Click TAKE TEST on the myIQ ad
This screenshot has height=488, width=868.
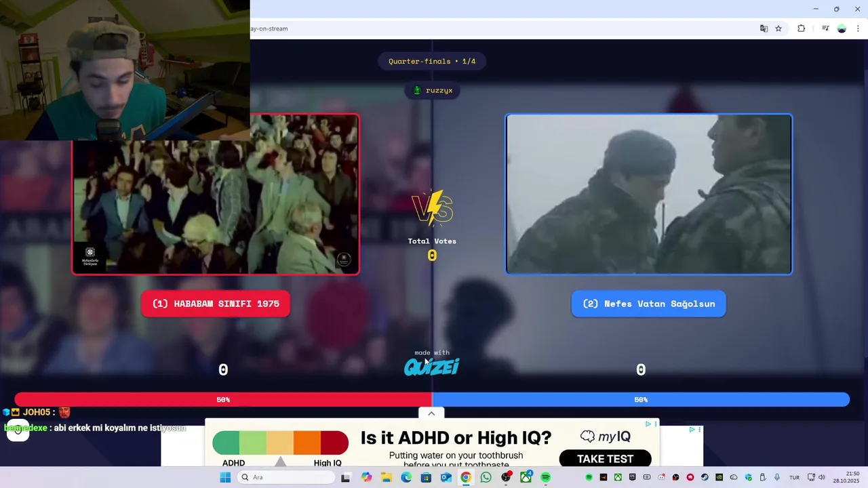pos(605,459)
